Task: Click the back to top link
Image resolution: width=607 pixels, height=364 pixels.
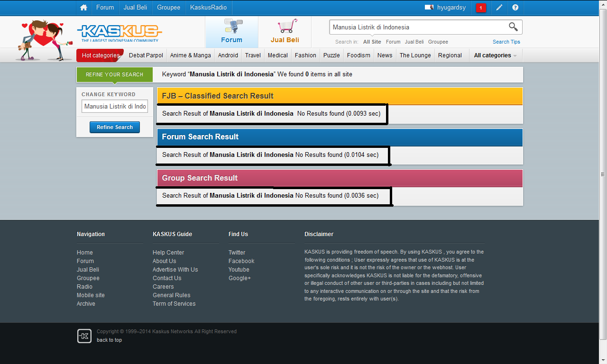Action: tap(109, 340)
